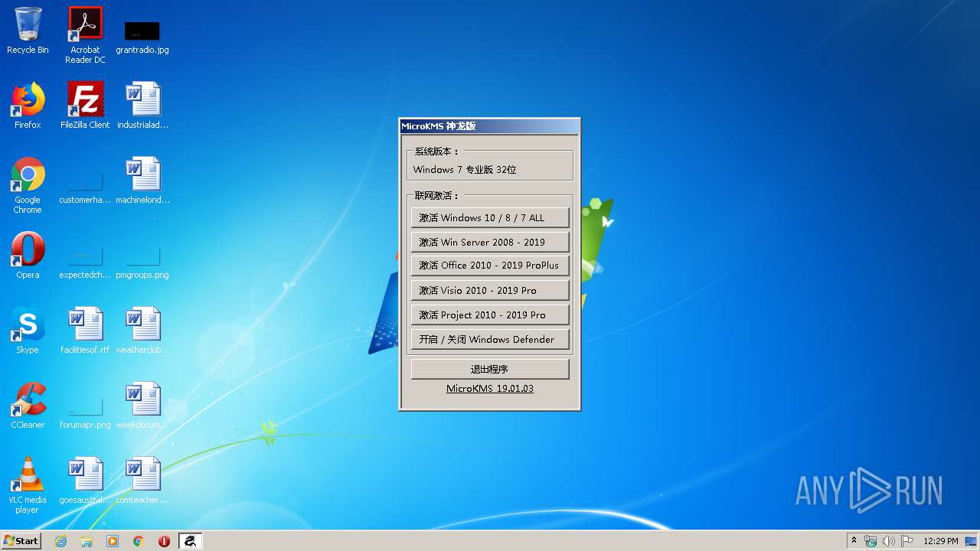
Task: Open Windows Media Player taskbar icon
Action: coord(113,541)
